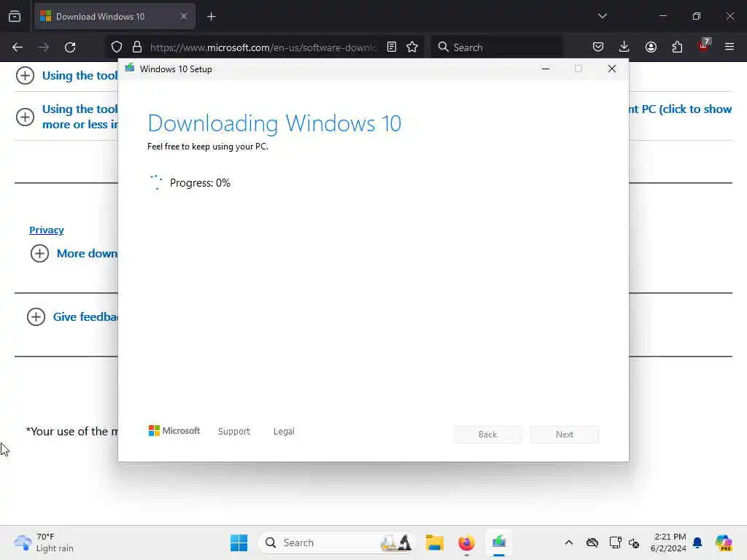Open Firefox account icon

(x=651, y=47)
